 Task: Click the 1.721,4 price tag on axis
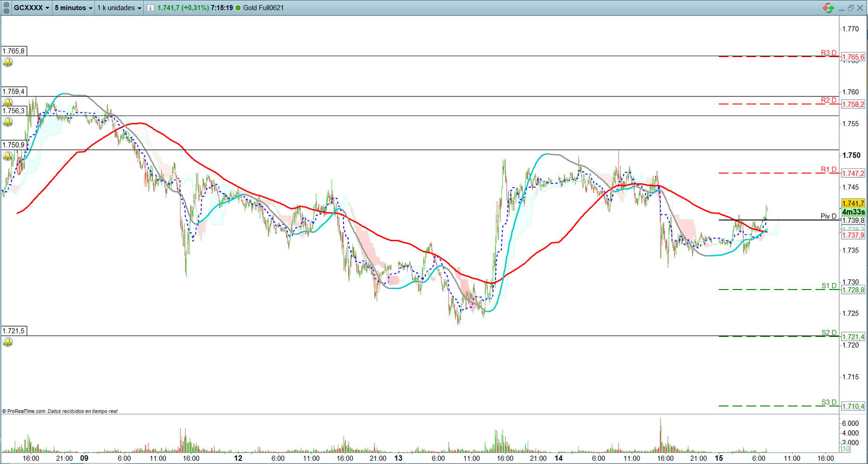(853, 337)
